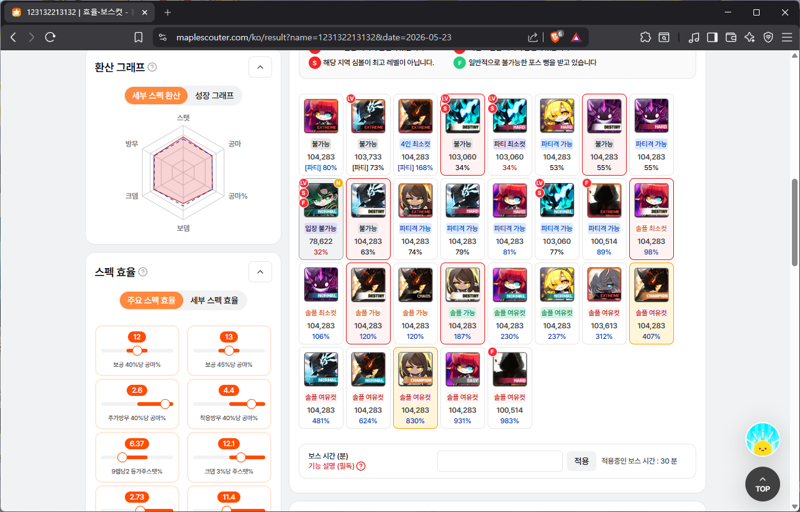800x512 pixels.
Task: Open the Brave Wallet icon
Action: [731, 37]
